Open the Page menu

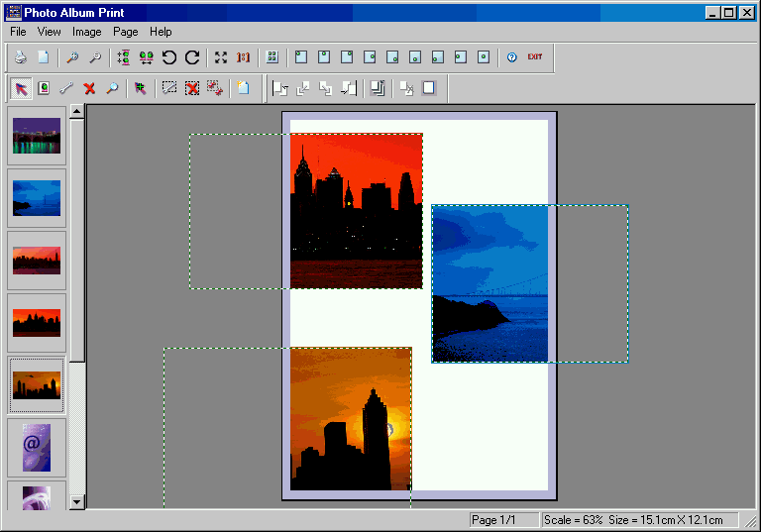pos(126,32)
